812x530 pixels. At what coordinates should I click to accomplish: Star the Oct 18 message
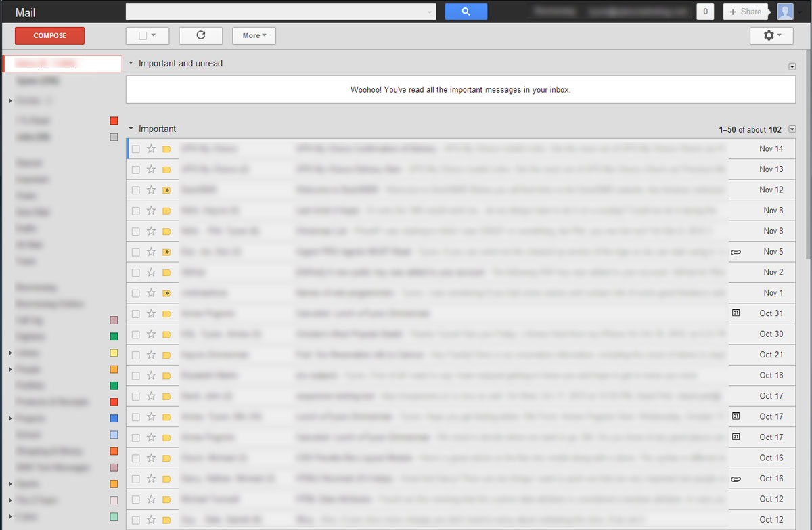point(151,376)
